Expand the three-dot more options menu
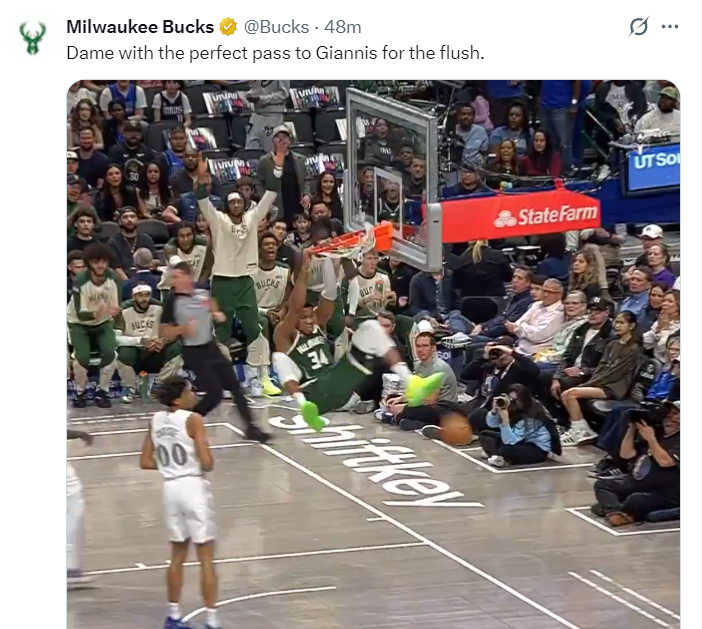The width and height of the screenshot is (702, 629). pos(669,27)
